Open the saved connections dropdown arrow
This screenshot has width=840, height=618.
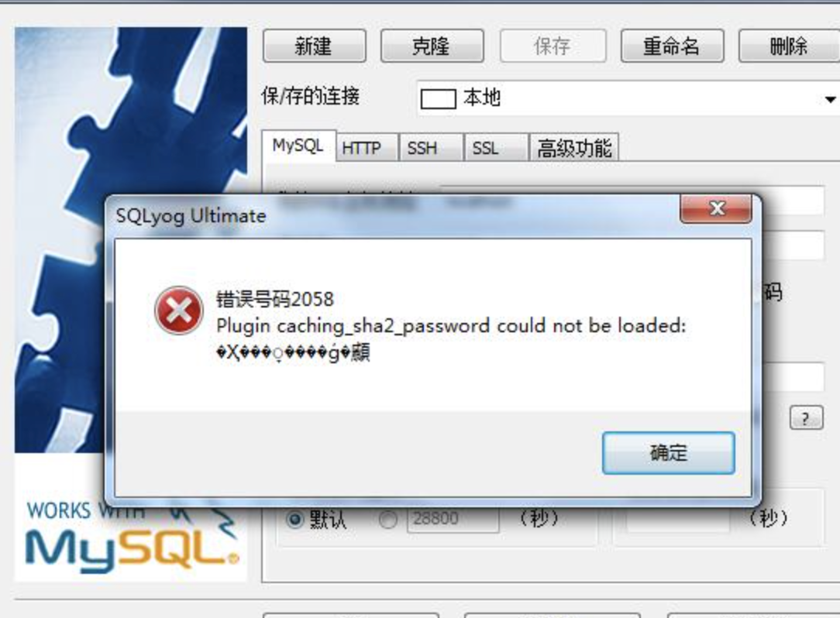[x=830, y=99]
